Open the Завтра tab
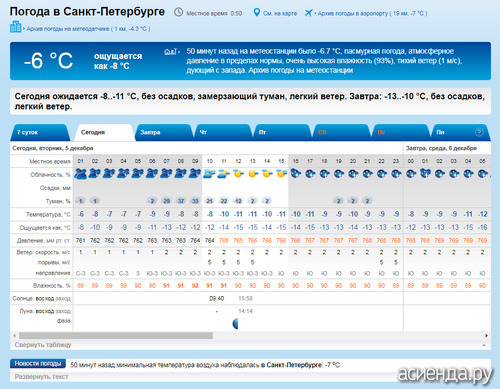Screen dimensions: 500x389 coord(163,132)
